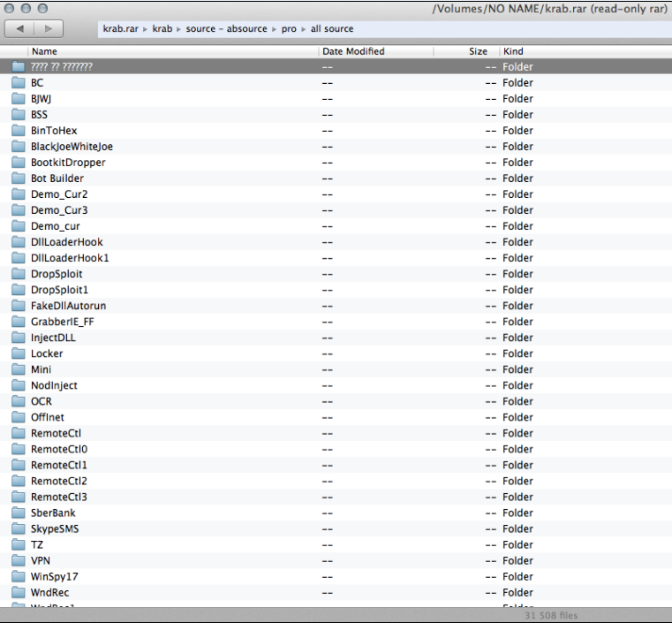Click the 31 508 files status text
Screen dimensions: 672x623
tap(551, 615)
